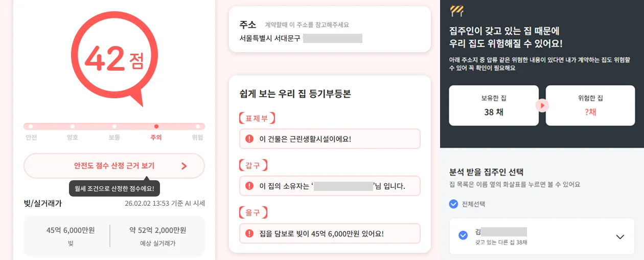Viewport: 644px width, 260px height.
Task: Toggle the 전체선택 checkbox
Action: pos(453,204)
